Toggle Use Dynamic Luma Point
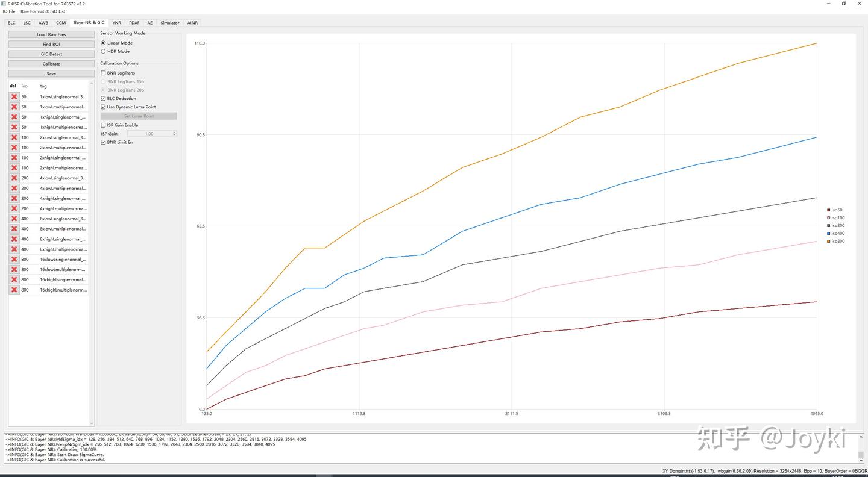The width and height of the screenshot is (868, 477). pyautogui.click(x=103, y=107)
